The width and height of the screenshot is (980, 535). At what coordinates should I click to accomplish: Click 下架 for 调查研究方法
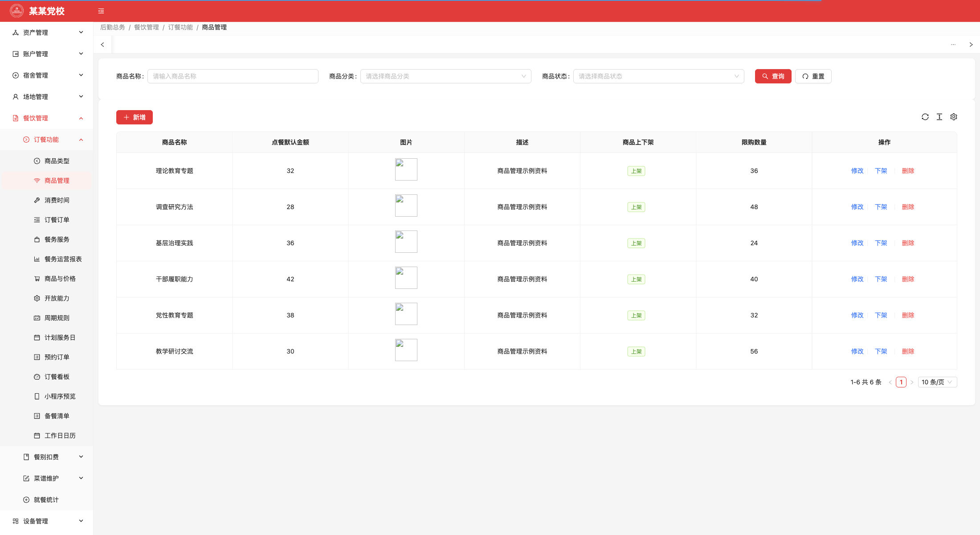[881, 207]
